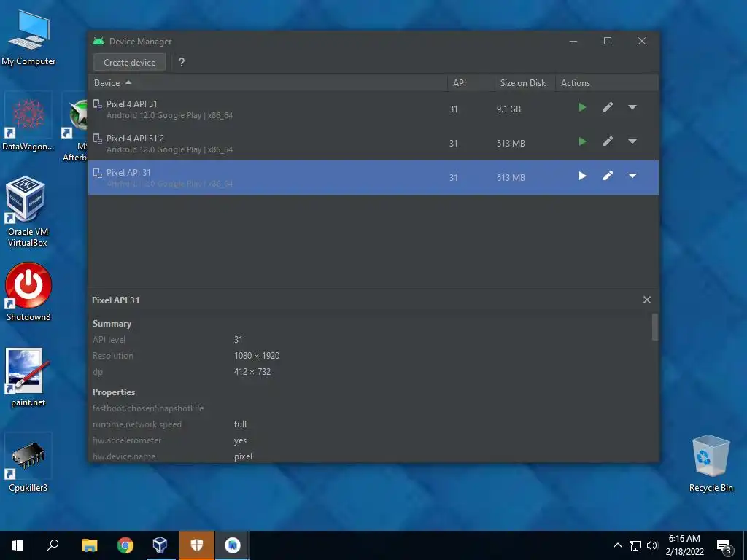Show hidden system tray icons

tap(617, 545)
